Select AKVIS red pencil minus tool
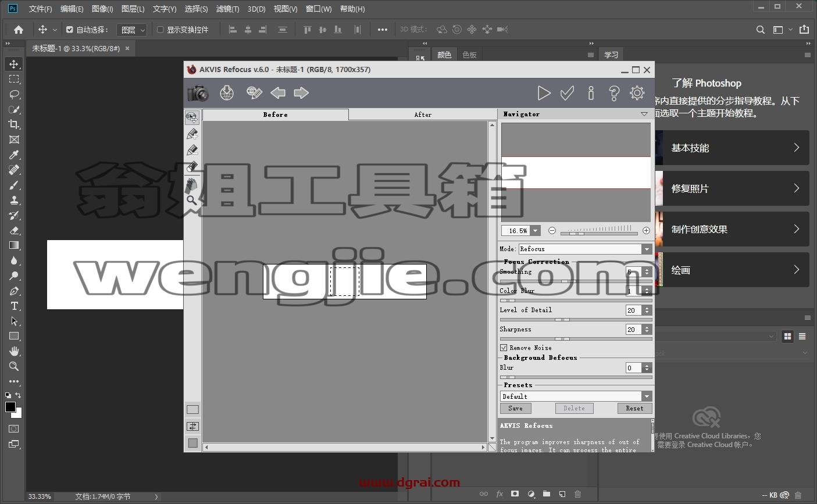This screenshot has height=504, width=817. click(x=192, y=151)
